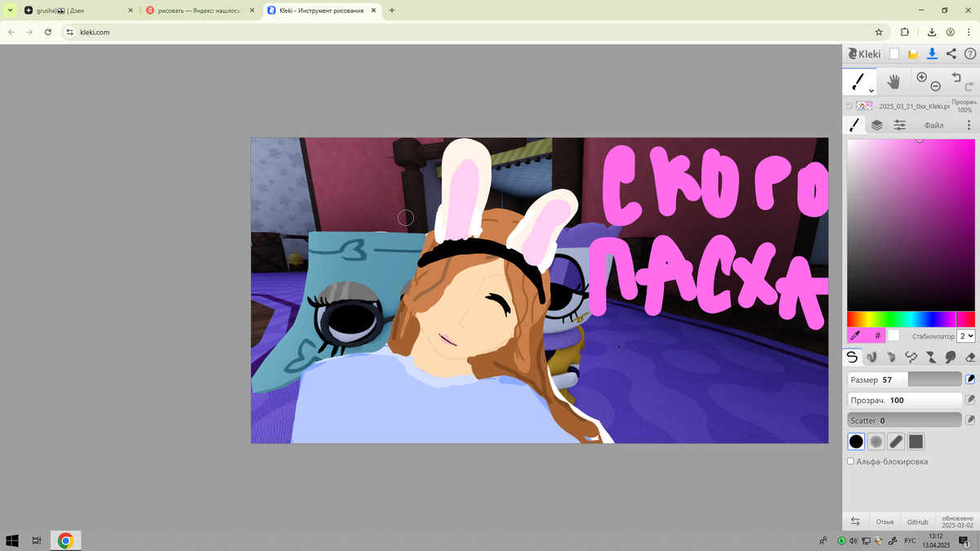Switch to the Дзен browser tab
The image size is (980, 551).
click(x=78, y=11)
